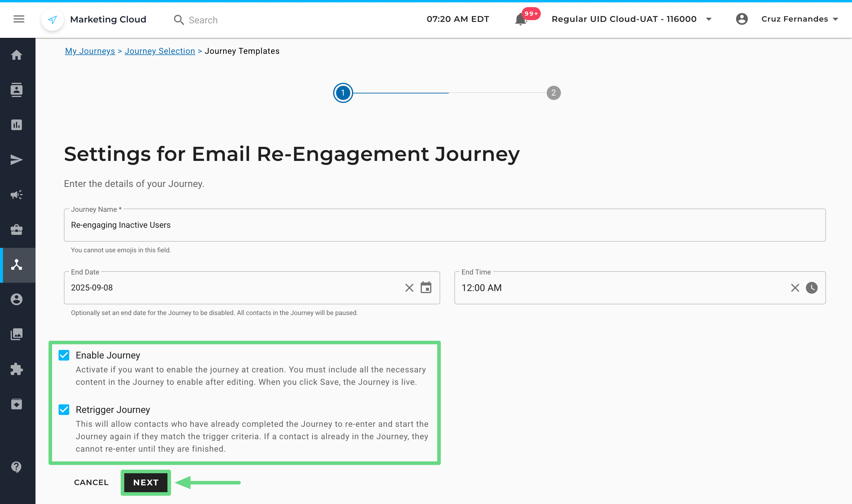
Task: Clear the End Time value
Action: click(x=795, y=288)
